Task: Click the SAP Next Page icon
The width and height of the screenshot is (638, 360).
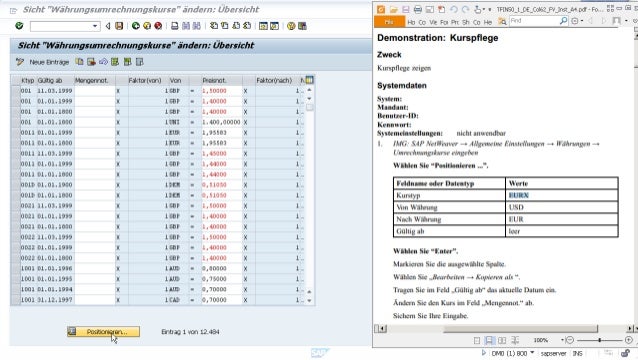Action: click(x=236, y=26)
